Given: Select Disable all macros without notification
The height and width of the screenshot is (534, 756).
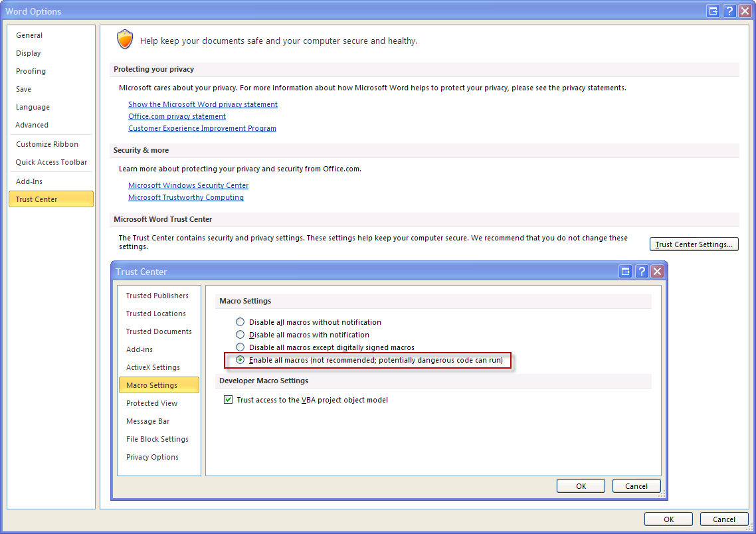Looking at the screenshot, I should tap(240, 322).
